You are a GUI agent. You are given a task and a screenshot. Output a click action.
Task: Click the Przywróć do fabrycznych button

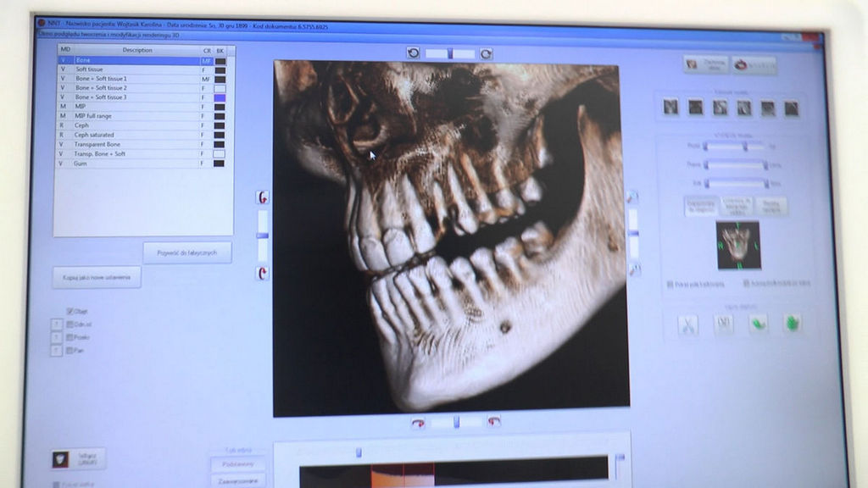[x=187, y=252]
